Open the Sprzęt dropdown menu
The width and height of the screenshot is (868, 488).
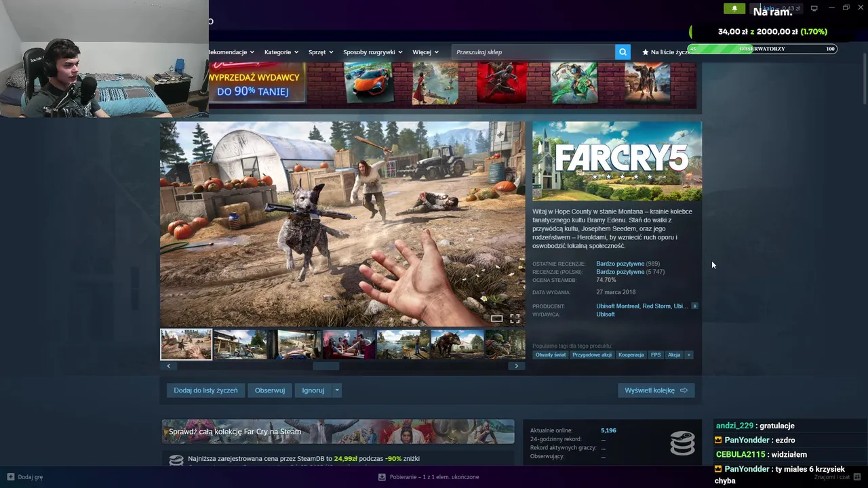pyautogui.click(x=321, y=52)
